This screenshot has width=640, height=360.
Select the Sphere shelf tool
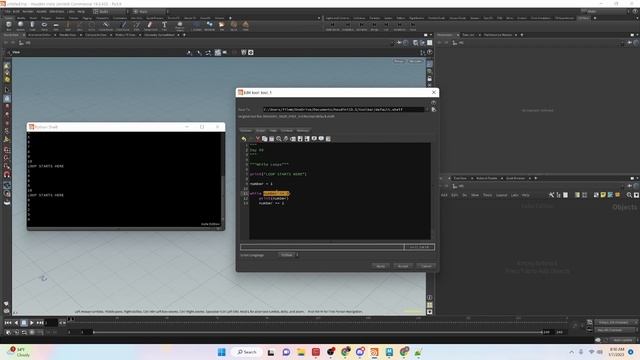click(20, 26)
